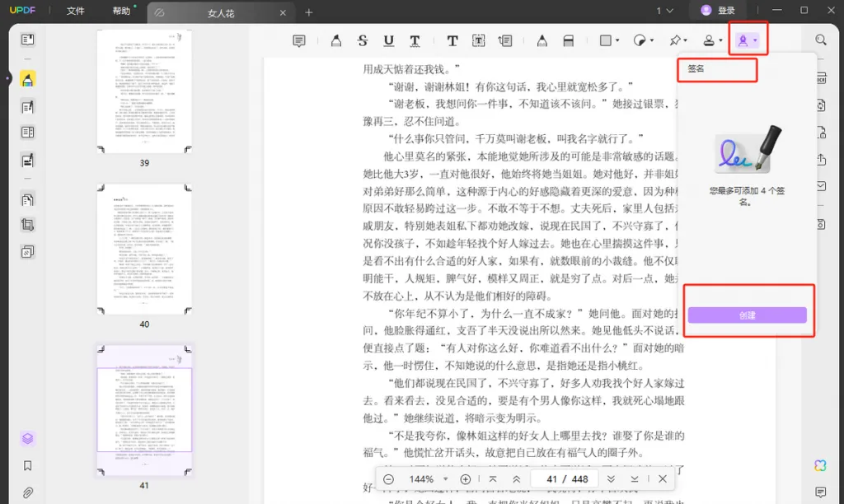Click the 登录 login button
This screenshot has height=504, width=844.
click(x=718, y=10)
